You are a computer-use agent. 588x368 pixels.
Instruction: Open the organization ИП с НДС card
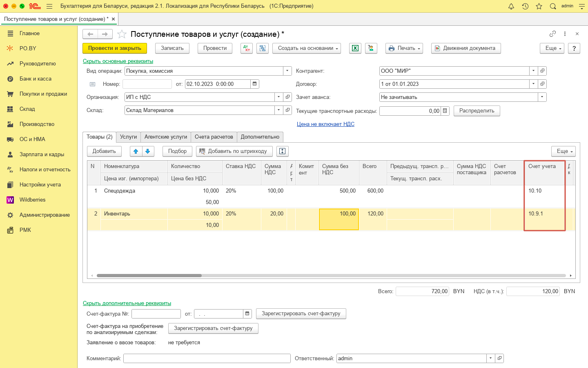point(288,97)
